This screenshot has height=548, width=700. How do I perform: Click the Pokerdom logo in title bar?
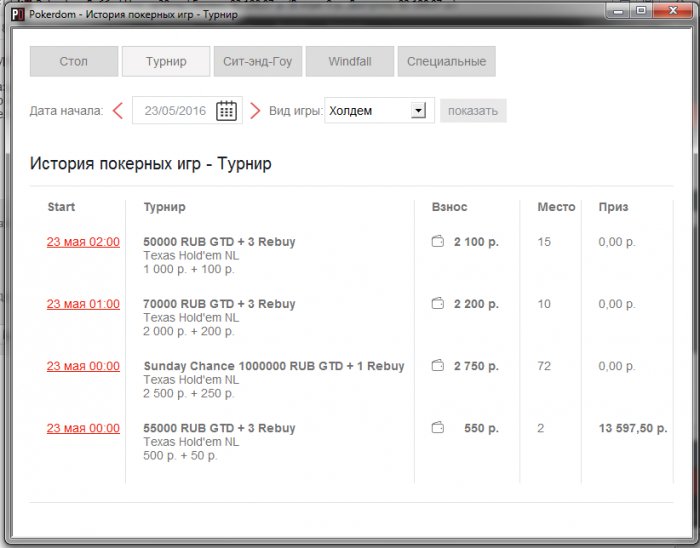[x=18, y=14]
